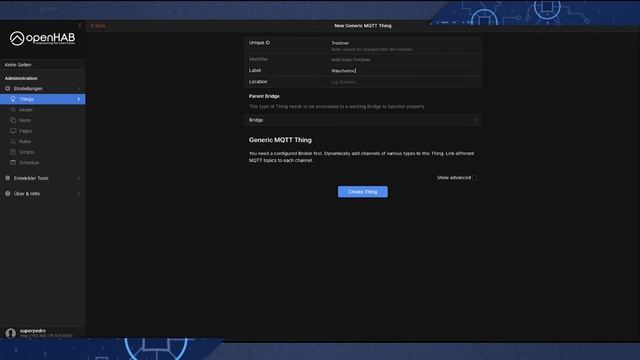Screen dimensions: 640x360
Task: Click the Things lightbulb icon
Action: [x=13, y=99]
